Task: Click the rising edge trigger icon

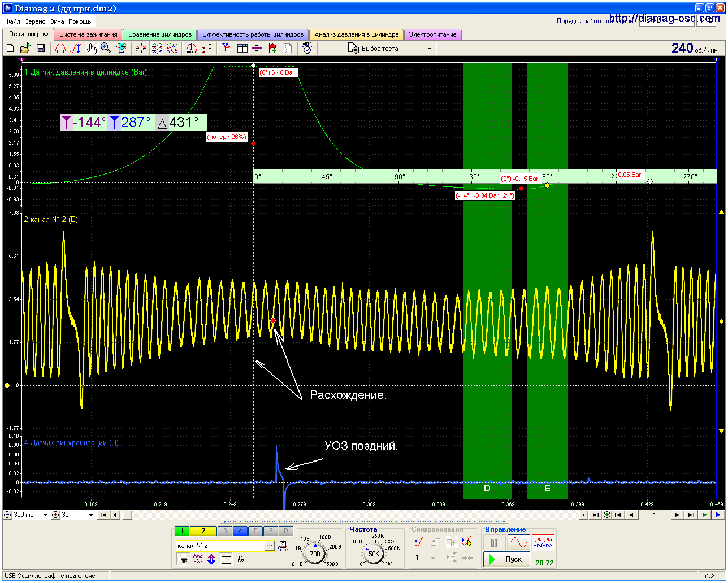Action: coord(419,542)
